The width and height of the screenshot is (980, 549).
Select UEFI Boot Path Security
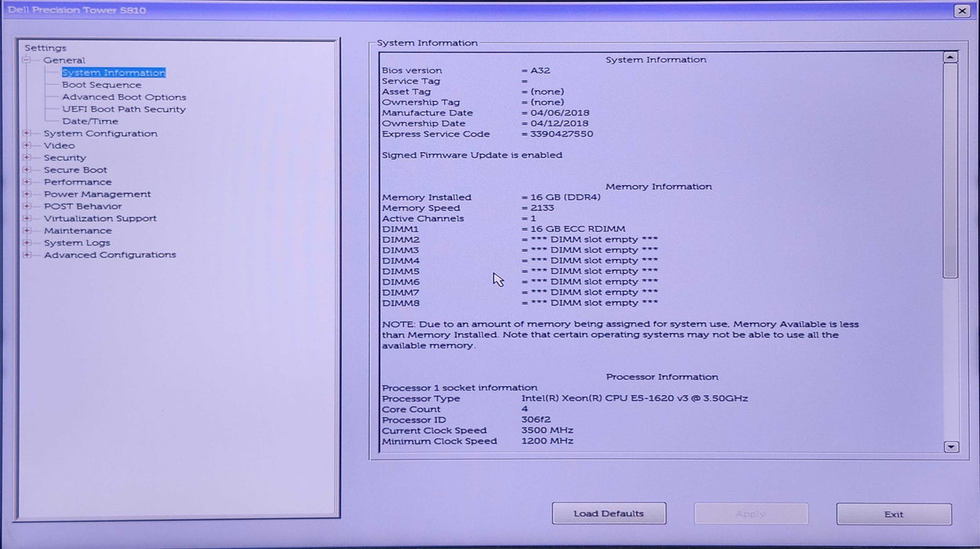point(124,109)
